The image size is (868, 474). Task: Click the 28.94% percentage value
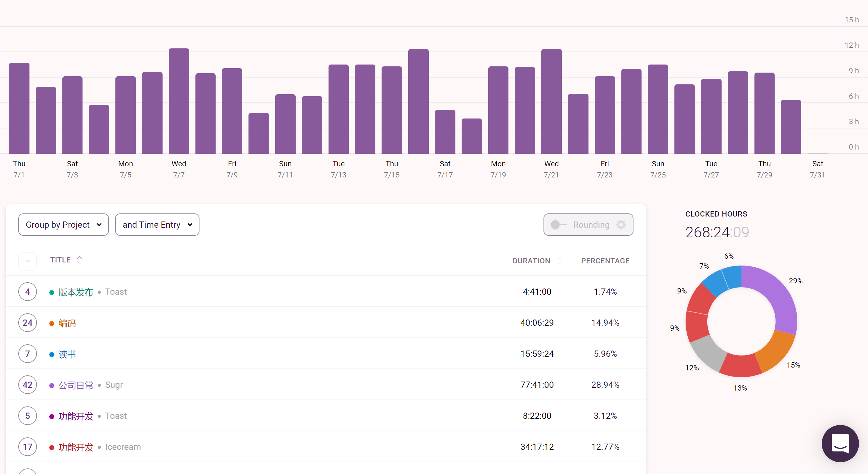[x=605, y=385]
